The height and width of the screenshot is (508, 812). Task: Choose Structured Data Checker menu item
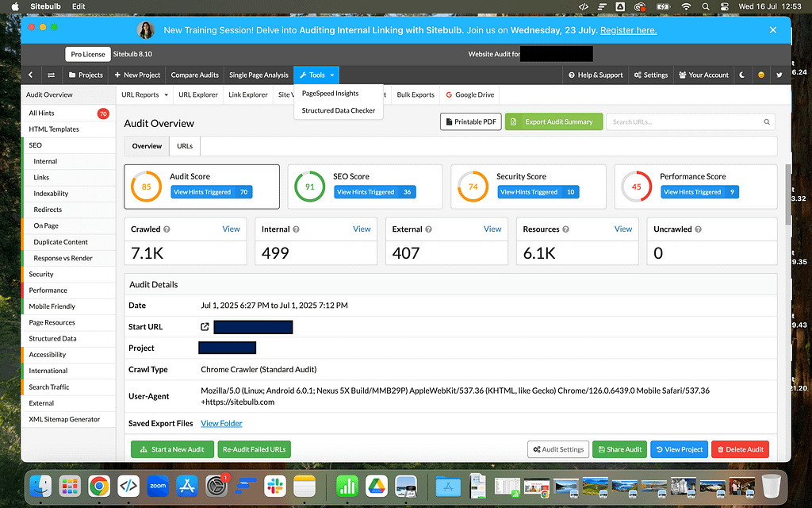click(x=338, y=110)
